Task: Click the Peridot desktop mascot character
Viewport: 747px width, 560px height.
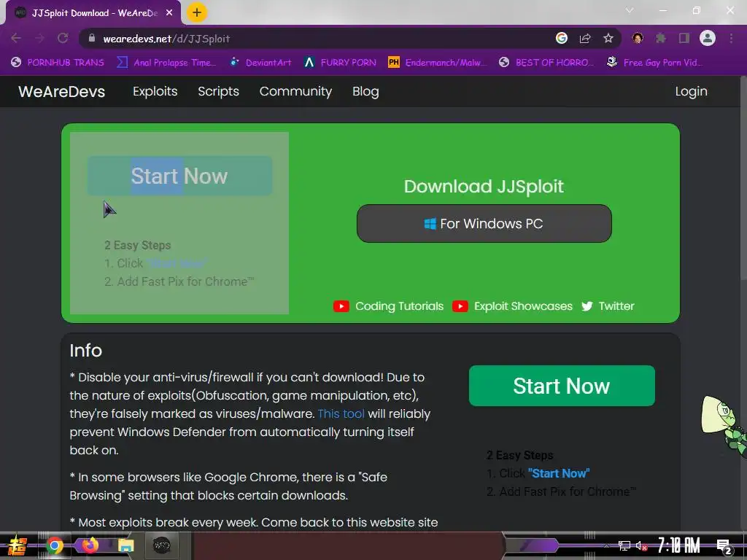Action: [x=724, y=426]
